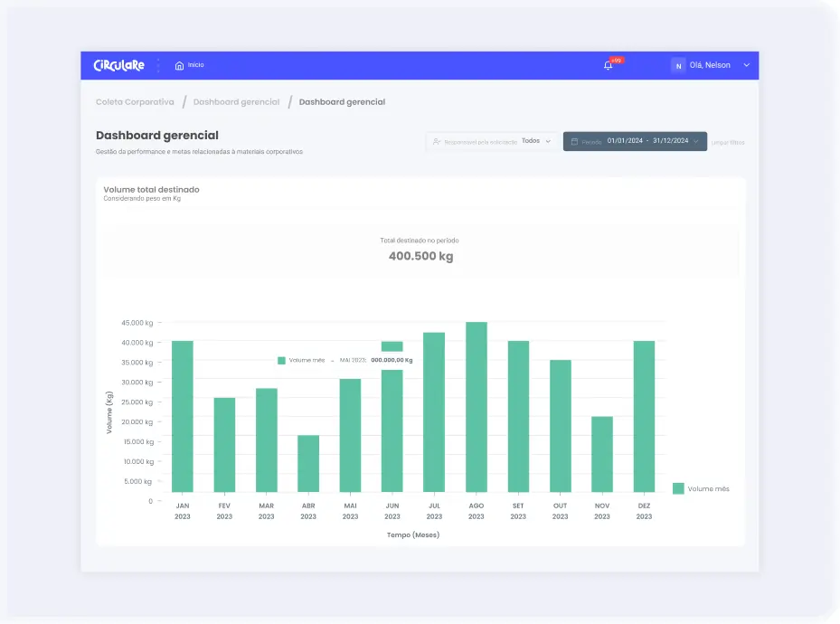Go to Coleta Corporativa breadcrumb
Viewport: 840px width, 624px height.
pyautogui.click(x=135, y=102)
